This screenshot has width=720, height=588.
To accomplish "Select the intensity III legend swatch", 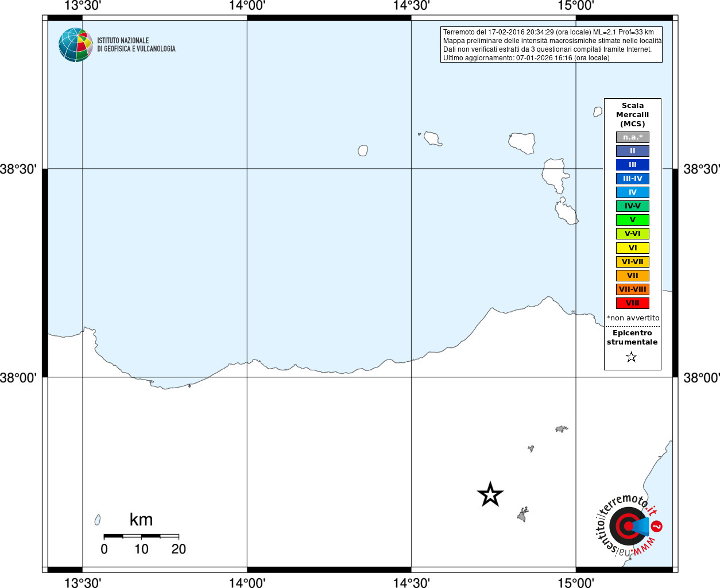I will tap(633, 165).
